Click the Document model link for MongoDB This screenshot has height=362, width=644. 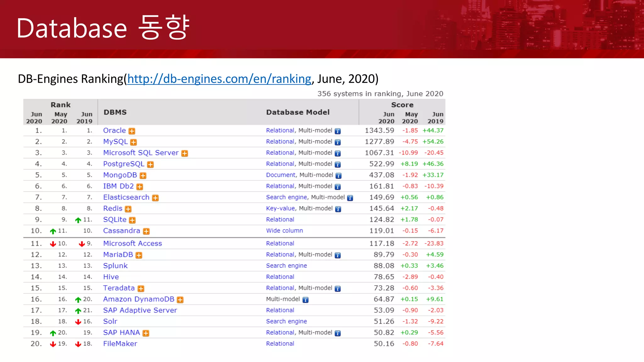pos(281,175)
